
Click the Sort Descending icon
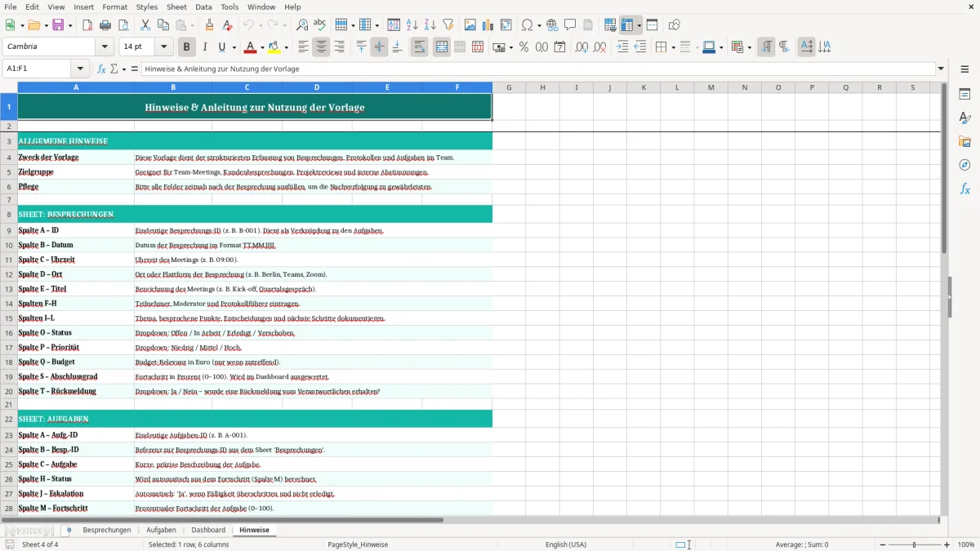430,25
